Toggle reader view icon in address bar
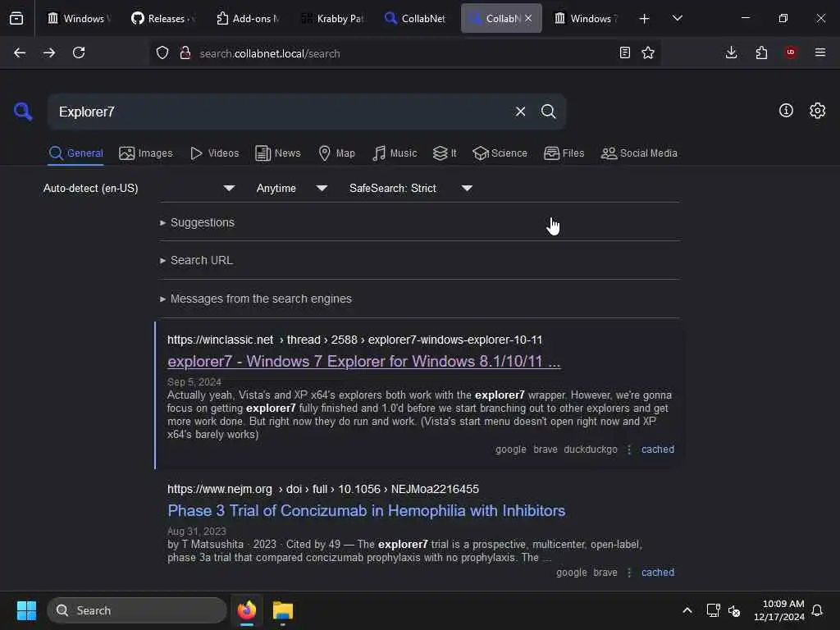Screen dimensions: 840x630 pyautogui.click(x=624, y=53)
